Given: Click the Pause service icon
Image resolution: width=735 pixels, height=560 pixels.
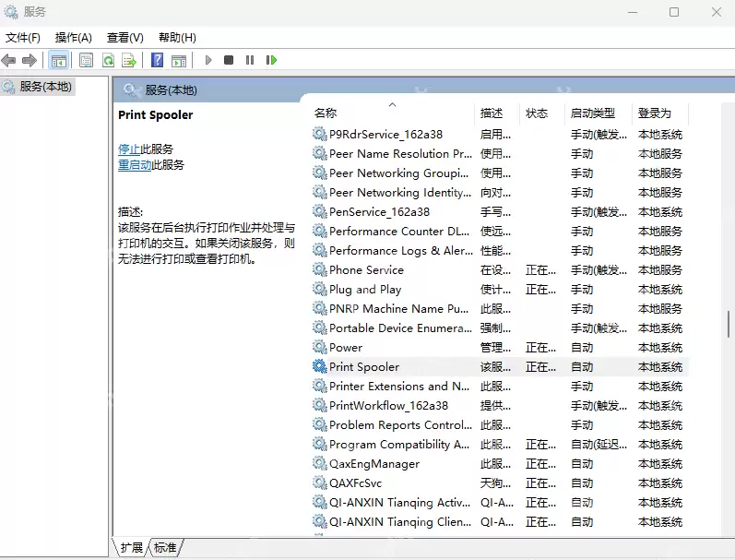Looking at the screenshot, I should coord(250,60).
